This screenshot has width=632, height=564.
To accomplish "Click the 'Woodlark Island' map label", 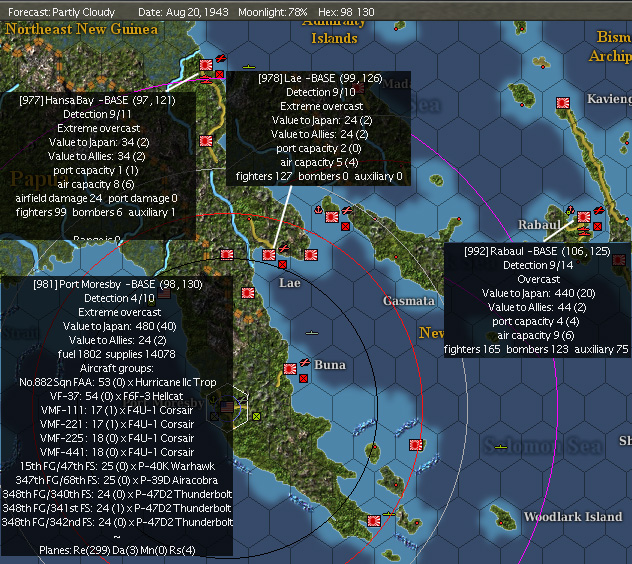I will tap(573, 516).
